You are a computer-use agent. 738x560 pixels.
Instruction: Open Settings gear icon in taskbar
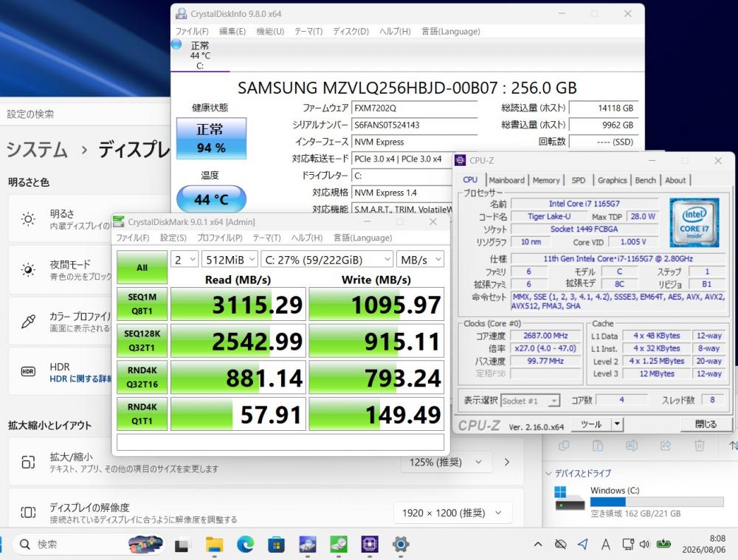tap(401, 545)
